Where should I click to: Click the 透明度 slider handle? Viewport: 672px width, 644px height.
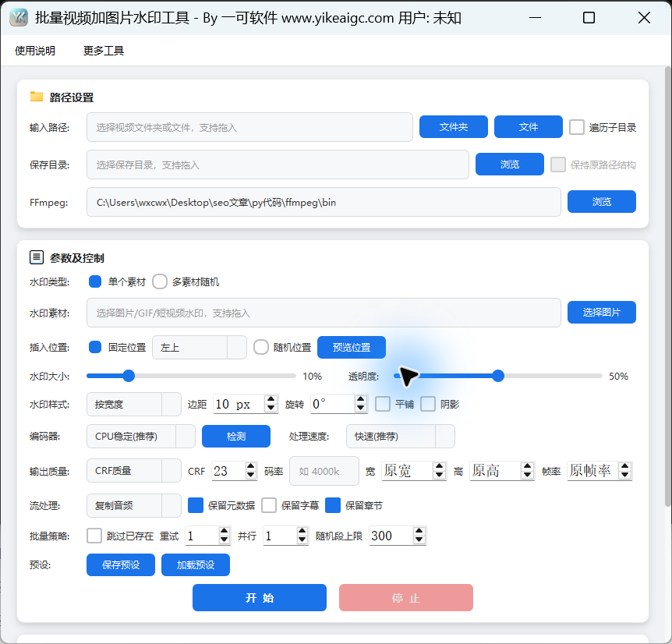pyautogui.click(x=498, y=376)
